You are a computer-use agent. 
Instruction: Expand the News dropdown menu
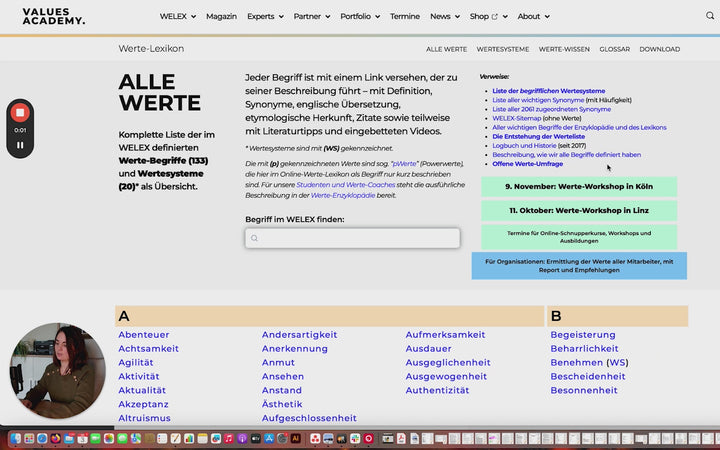[x=445, y=17]
